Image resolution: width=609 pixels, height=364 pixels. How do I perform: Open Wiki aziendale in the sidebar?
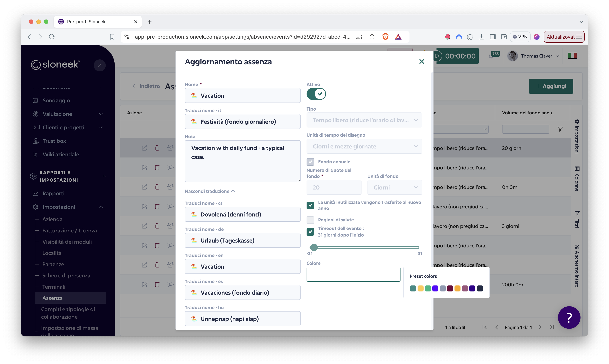tap(61, 154)
